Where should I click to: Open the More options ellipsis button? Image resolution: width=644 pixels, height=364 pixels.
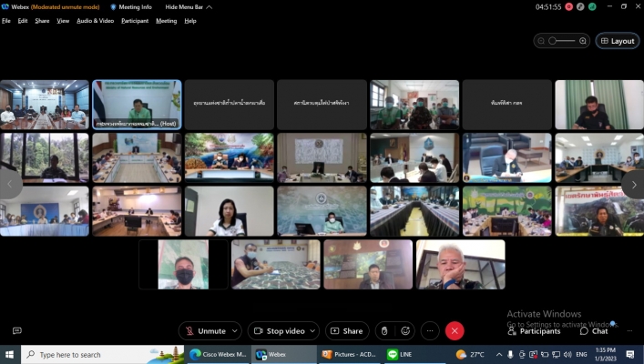[x=430, y=331]
